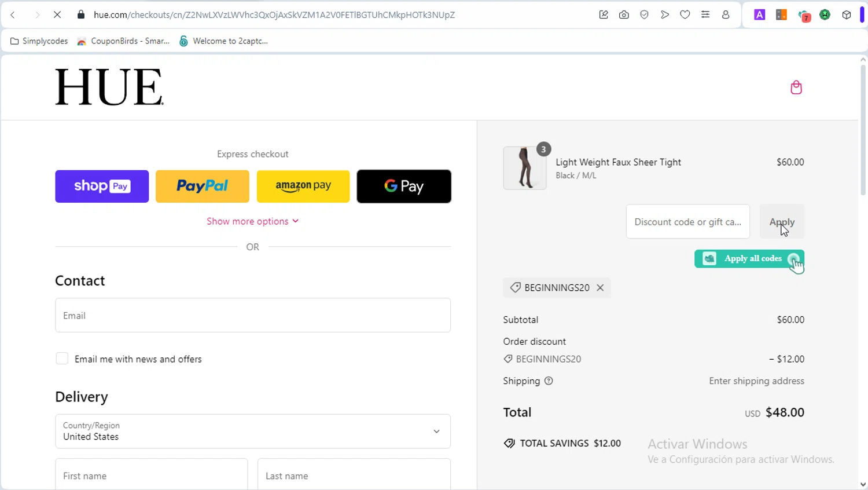Screen dimensions: 868x490
Task: Click the discount tag icon in BEGINNINGS20 chip
Action: tap(515, 288)
